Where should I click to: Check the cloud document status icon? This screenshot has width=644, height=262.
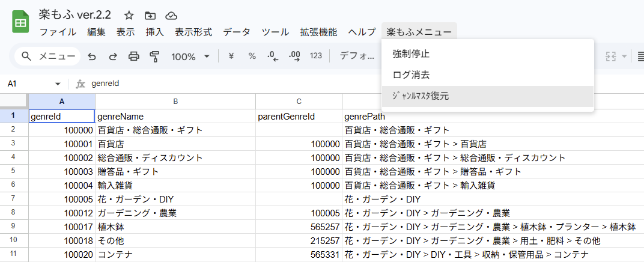click(171, 16)
